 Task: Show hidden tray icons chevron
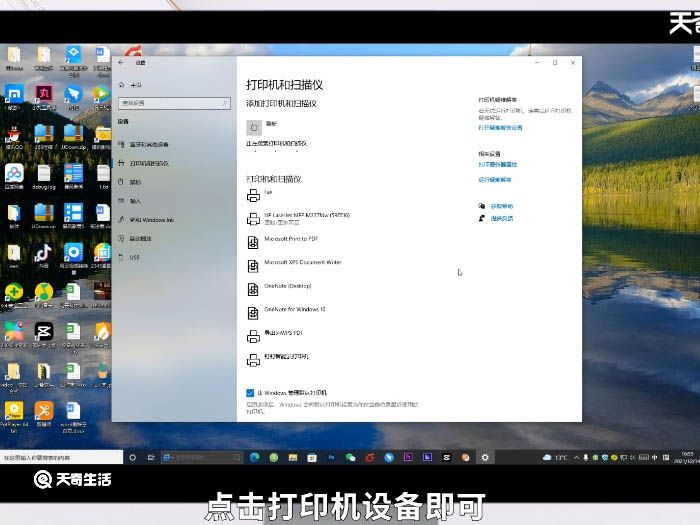(576, 458)
